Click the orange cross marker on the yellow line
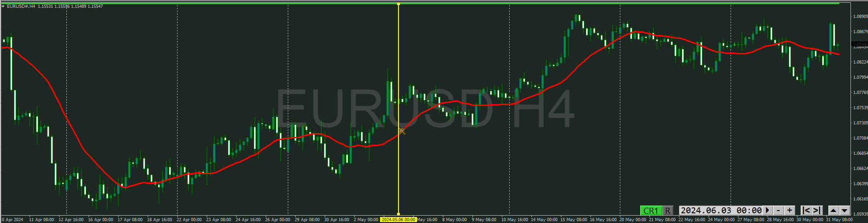This screenshot has height=223, width=868. [402, 131]
